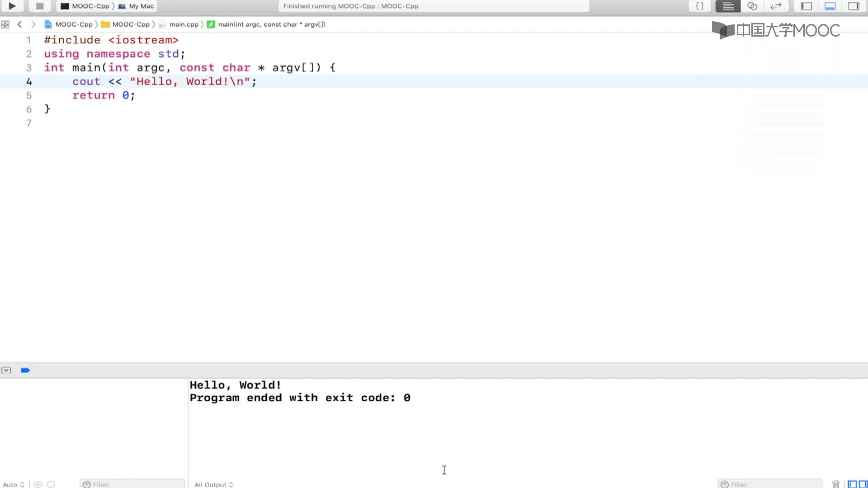Stop the running program
Screen dimensions: 868x488
point(40,6)
